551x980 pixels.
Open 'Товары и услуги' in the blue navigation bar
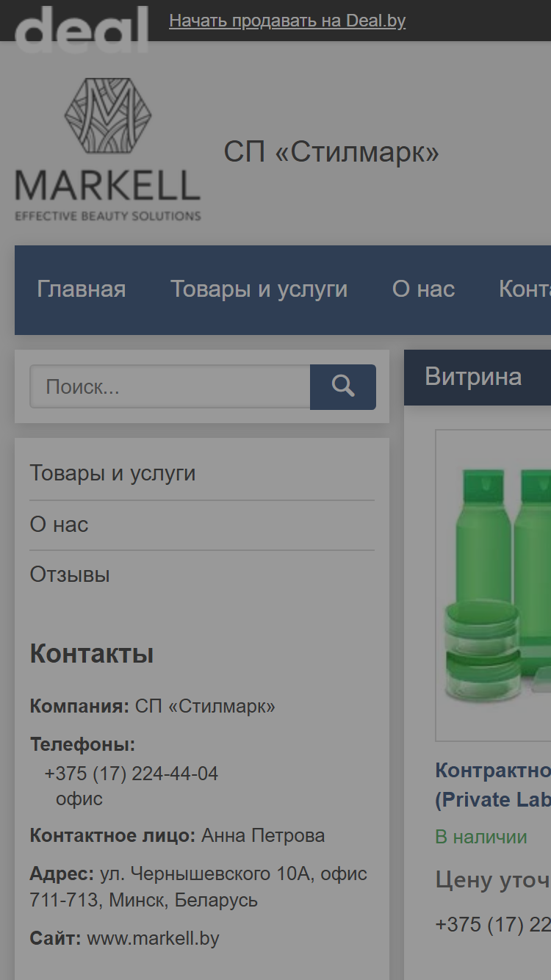point(259,289)
